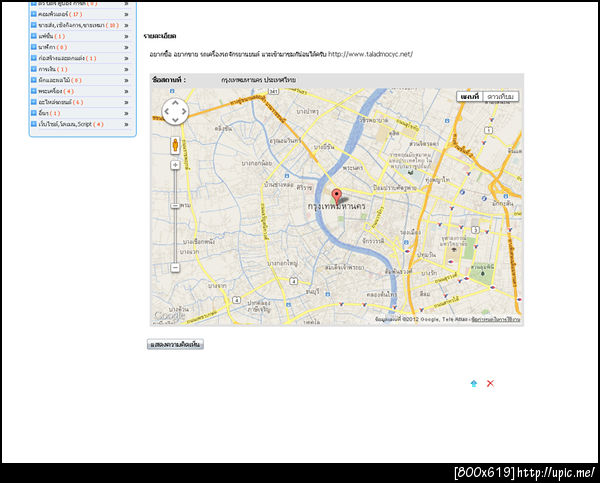This screenshot has height=483, width=600.
Task: Expand คอมพิวเตอร์ row with the » arrow
Action: click(126, 14)
